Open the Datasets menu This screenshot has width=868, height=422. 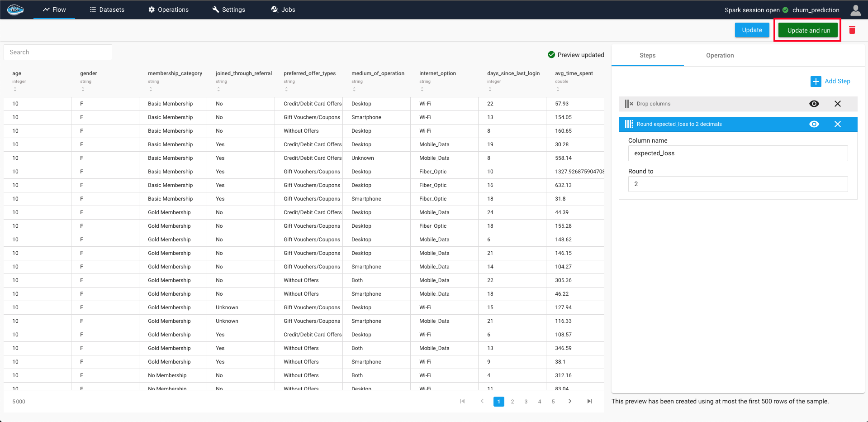pos(107,10)
